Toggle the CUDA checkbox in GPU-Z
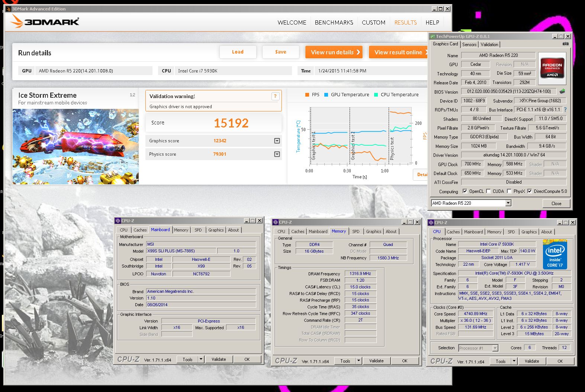Screen dimensions: 585x392 pyautogui.click(x=488, y=191)
